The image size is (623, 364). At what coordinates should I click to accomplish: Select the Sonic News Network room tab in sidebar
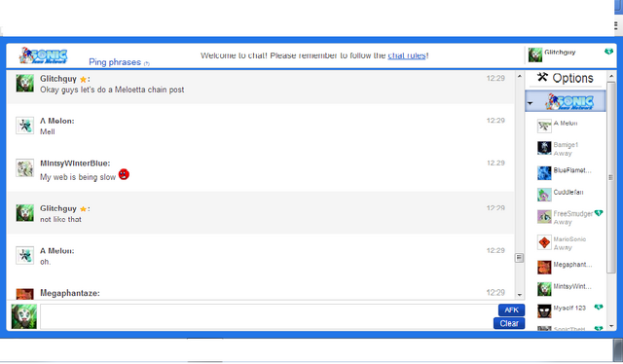click(566, 101)
